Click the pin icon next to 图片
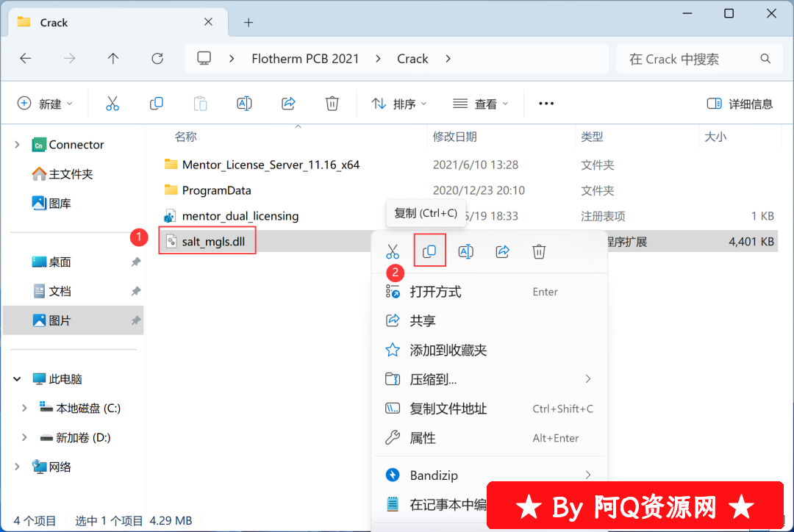 coord(136,320)
